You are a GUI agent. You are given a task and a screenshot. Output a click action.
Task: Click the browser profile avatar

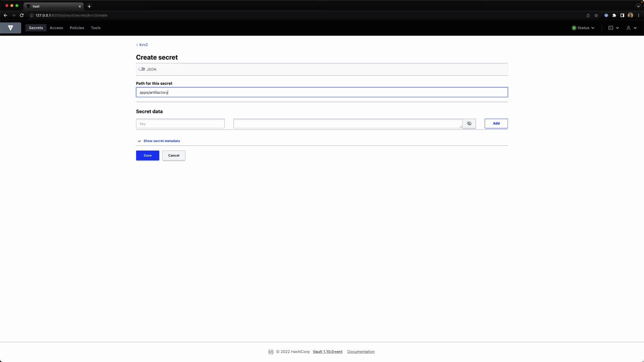point(630,15)
